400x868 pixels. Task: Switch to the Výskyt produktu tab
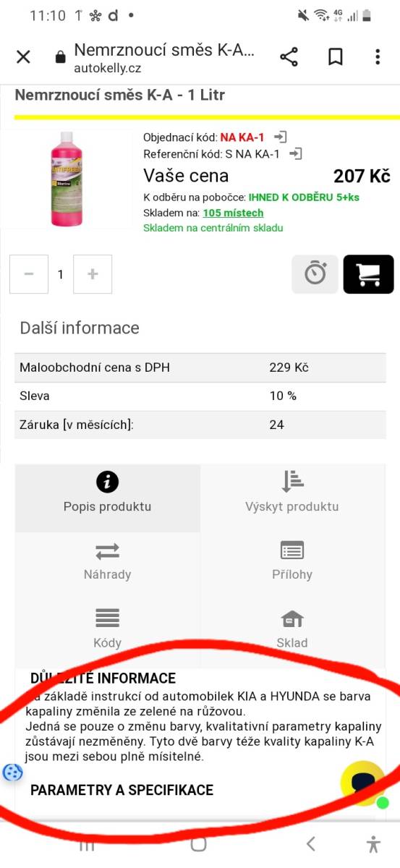click(292, 493)
